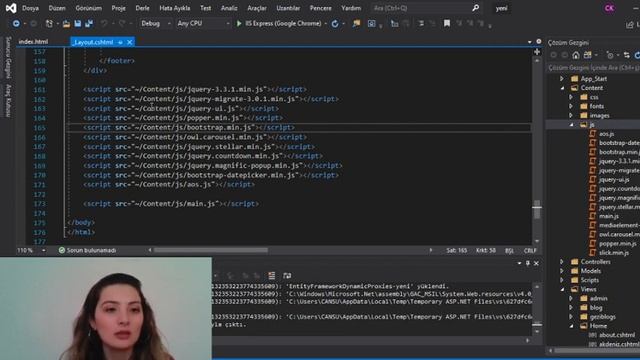This screenshot has width=640, height=360.
Task: Click the editor vertical scrollbar thumb
Action: pos(537,209)
